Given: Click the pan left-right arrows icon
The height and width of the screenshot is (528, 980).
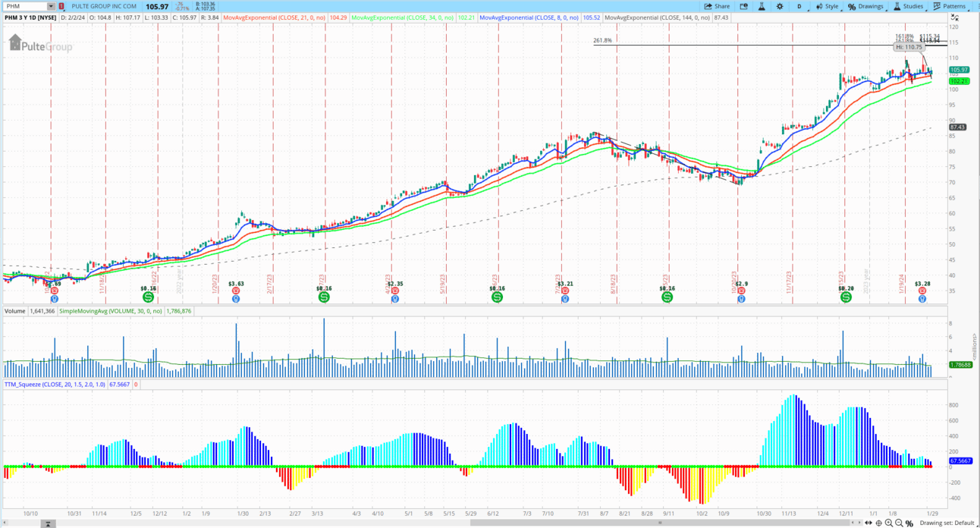Looking at the screenshot, I should pyautogui.click(x=869, y=523).
